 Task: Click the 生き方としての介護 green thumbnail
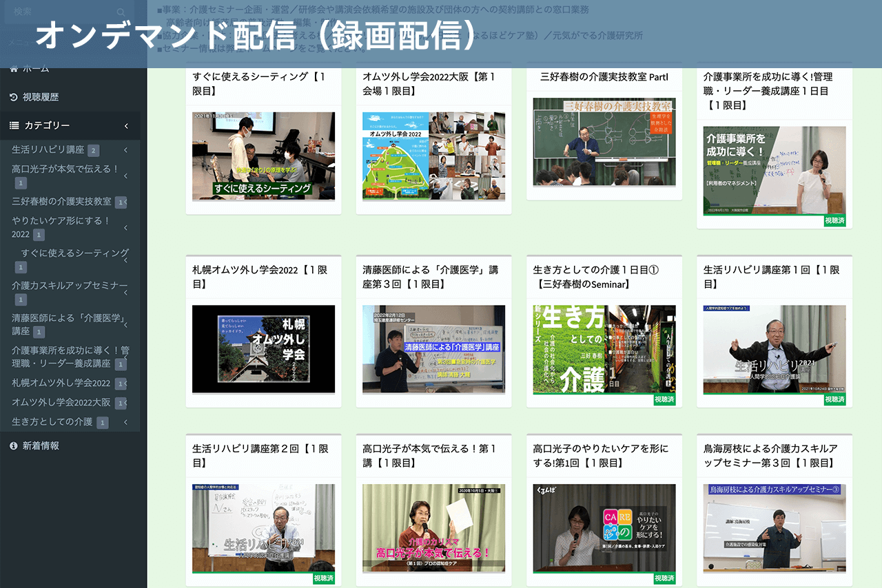coord(604,349)
